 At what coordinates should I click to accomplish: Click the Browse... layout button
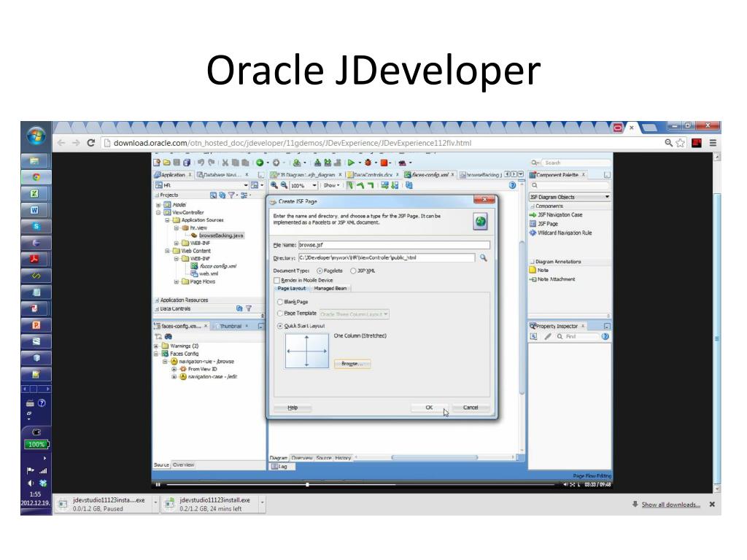352,364
